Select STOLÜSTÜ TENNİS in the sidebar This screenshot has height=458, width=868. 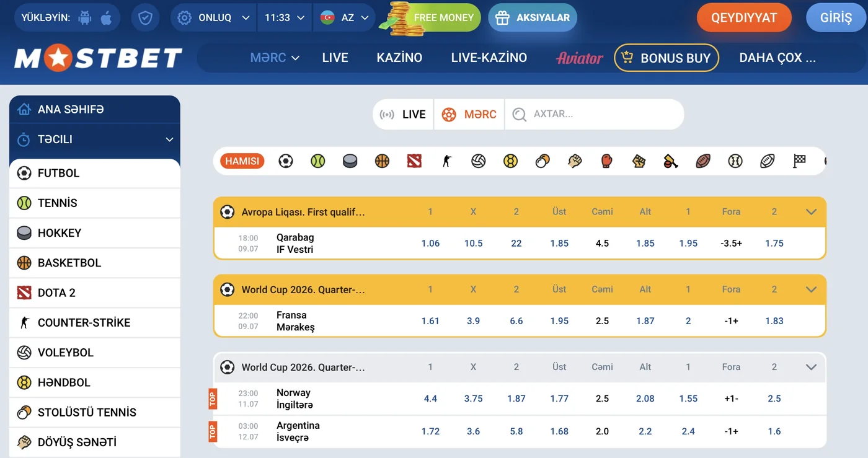[95, 412]
